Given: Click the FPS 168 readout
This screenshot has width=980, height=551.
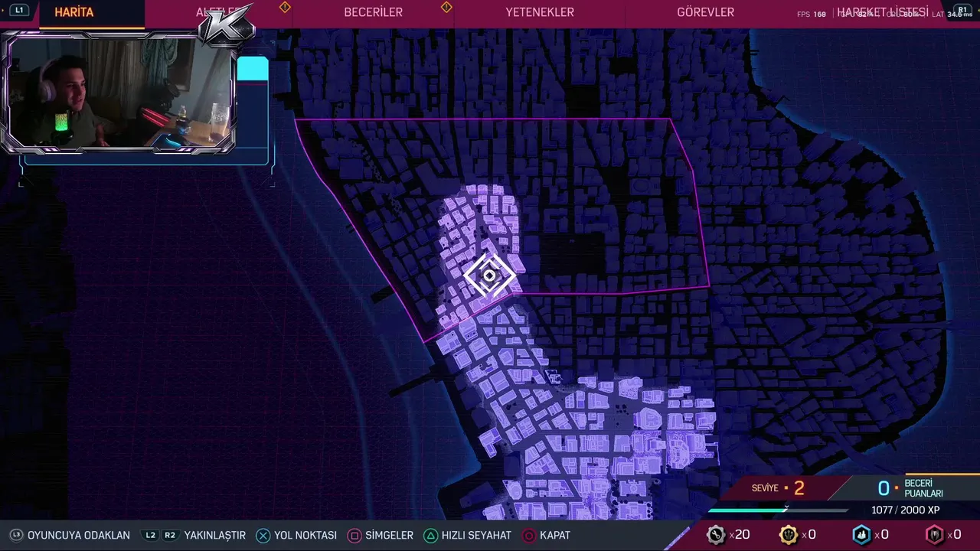Looking at the screenshot, I should pyautogui.click(x=812, y=15).
